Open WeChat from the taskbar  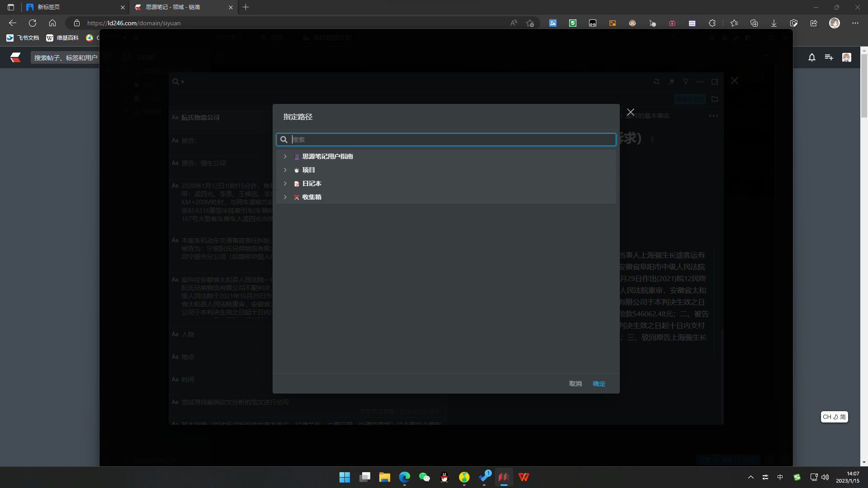click(424, 477)
